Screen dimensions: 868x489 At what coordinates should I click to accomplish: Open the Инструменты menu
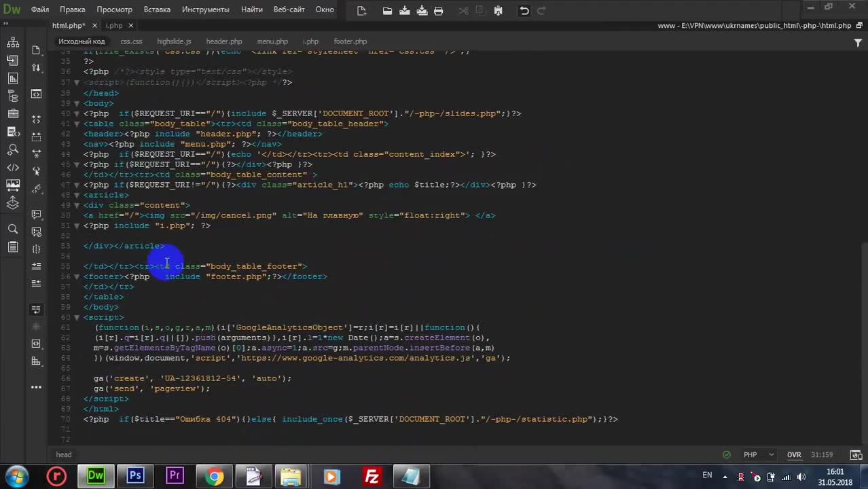click(205, 10)
